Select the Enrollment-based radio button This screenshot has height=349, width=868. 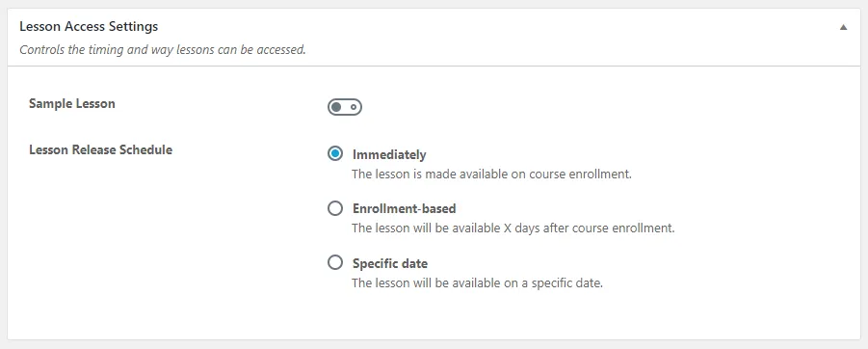[x=335, y=208]
